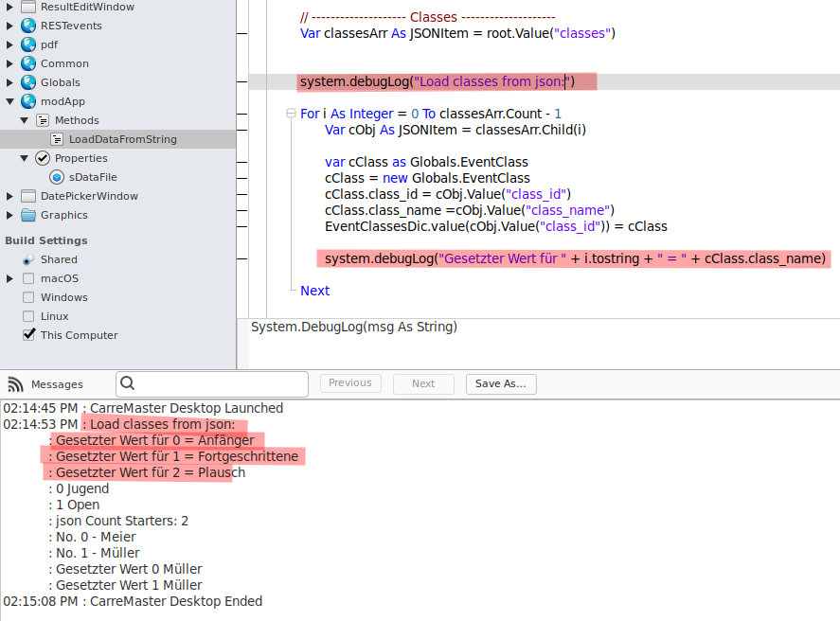Click the Shared build settings icon

point(28,259)
